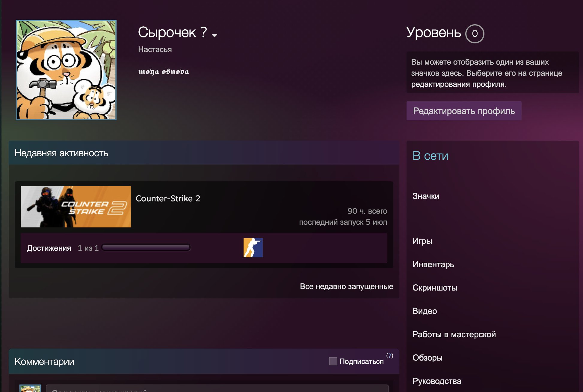The width and height of the screenshot is (583, 392).
Task: Expand the name history dropdown arrow
Action: tap(214, 35)
